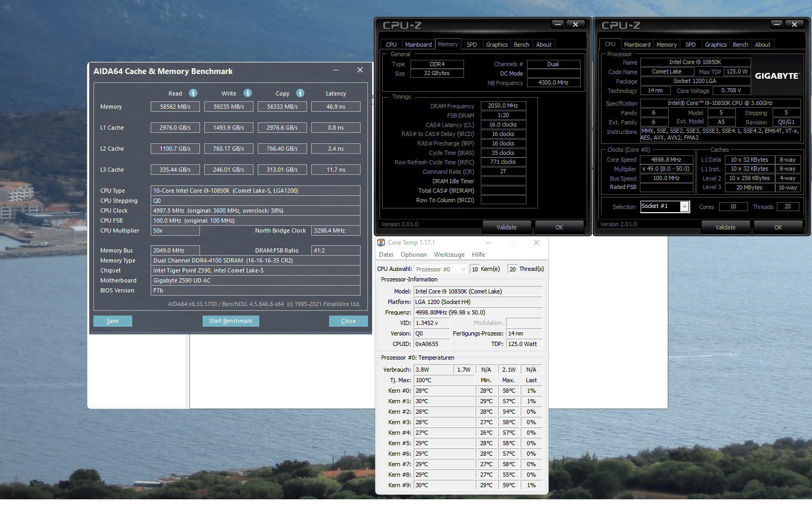Screen dimensions: 812x525
Task: Close the AIDA64 Cache & Memory Benchmark window
Action: [x=360, y=70]
